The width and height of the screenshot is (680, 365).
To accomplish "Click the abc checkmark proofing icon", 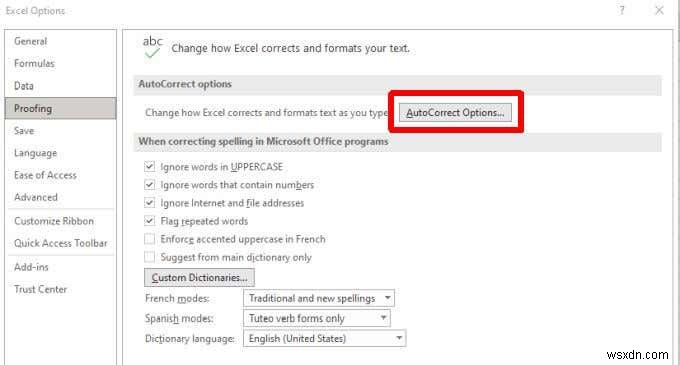I will click(152, 47).
